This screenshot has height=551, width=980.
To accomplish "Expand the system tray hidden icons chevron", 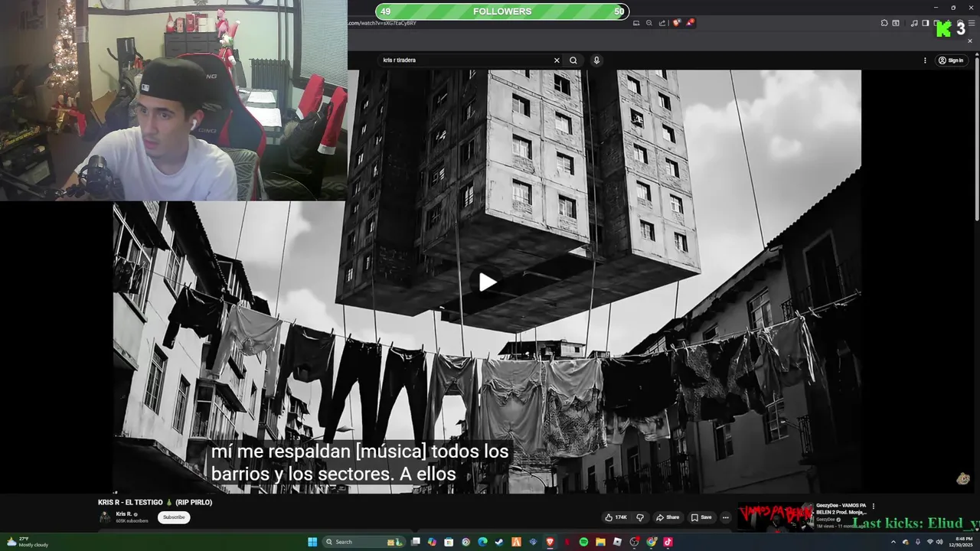I will point(893,542).
